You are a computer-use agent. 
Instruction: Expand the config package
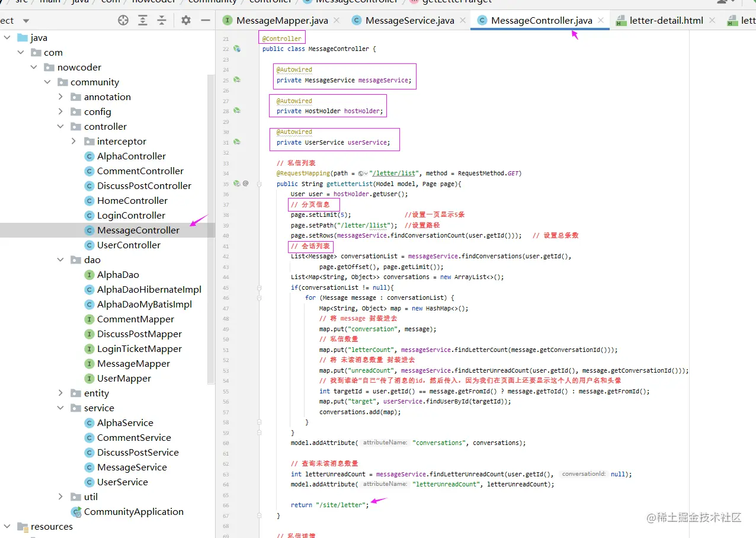click(60, 112)
